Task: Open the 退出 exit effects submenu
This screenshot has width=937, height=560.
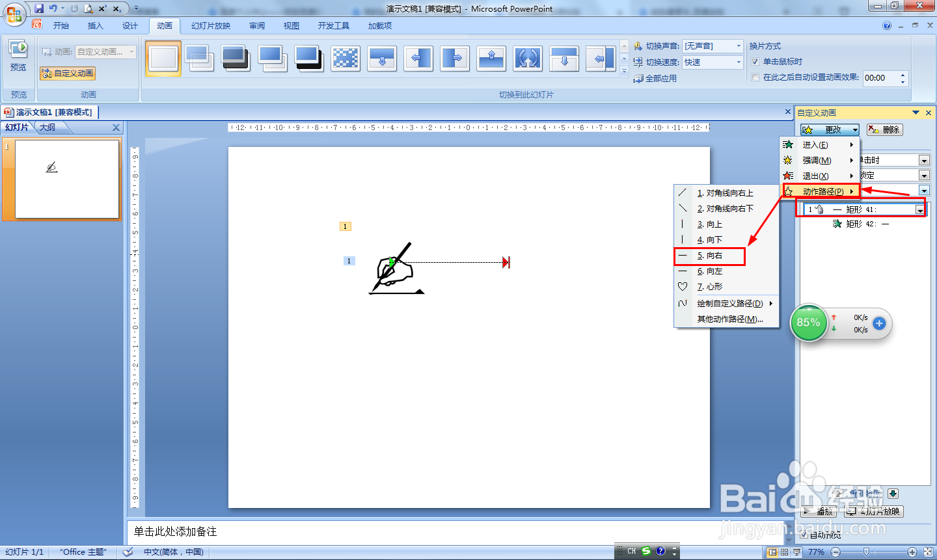Action: click(820, 176)
